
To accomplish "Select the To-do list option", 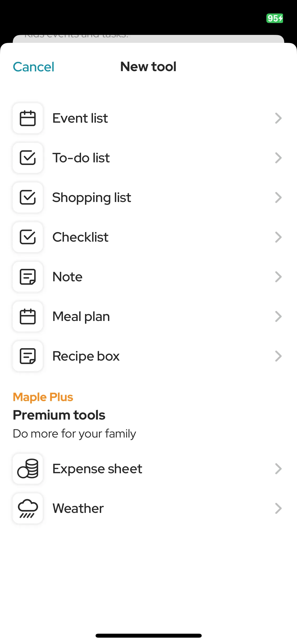I will (x=148, y=158).
